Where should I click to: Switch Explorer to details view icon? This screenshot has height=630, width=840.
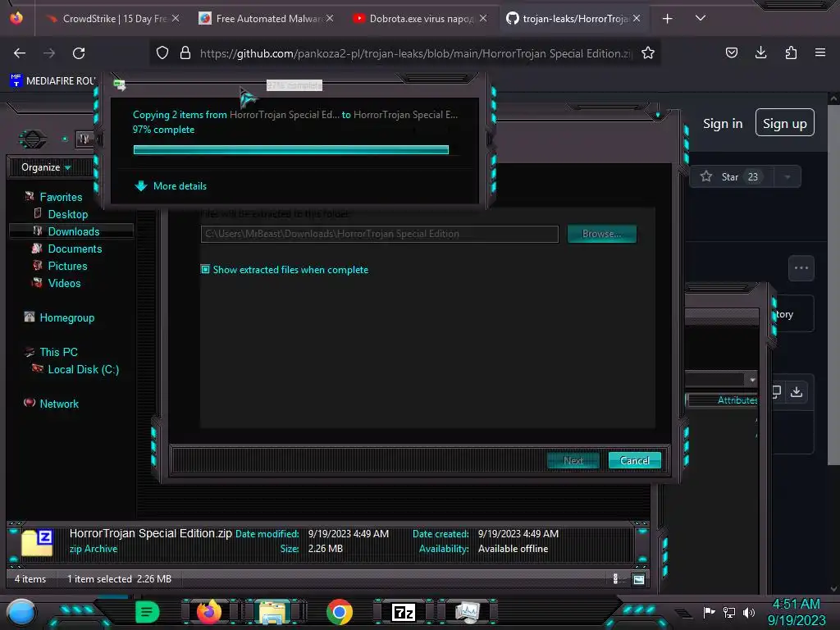(615, 578)
